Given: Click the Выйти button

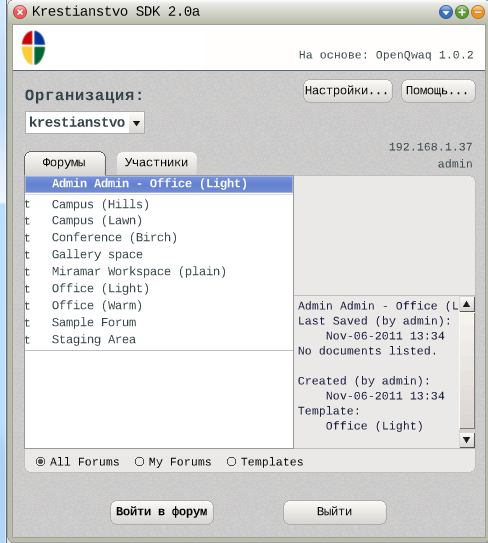Looking at the screenshot, I should coord(335,512).
